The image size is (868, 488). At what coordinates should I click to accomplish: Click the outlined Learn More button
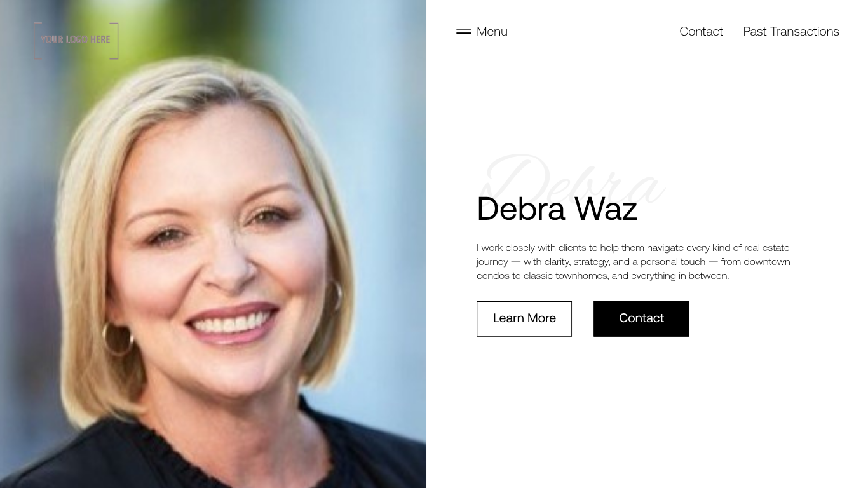[524, 318]
